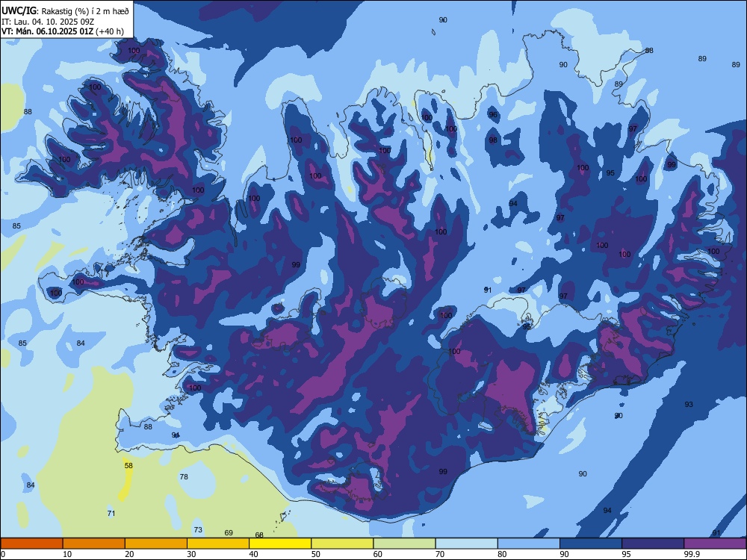This screenshot has height=560, width=747.
Task: Click the legend tick label 60
Action: click(x=378, y=554)
